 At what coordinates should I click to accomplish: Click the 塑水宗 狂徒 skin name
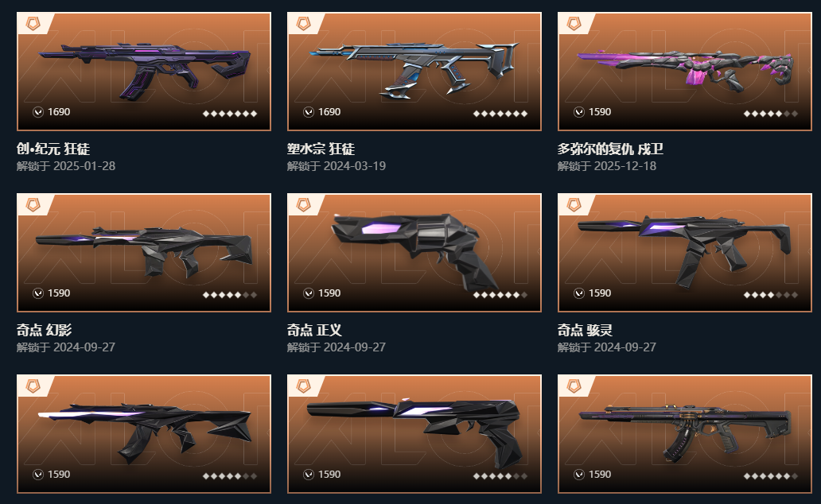[321, 149]
